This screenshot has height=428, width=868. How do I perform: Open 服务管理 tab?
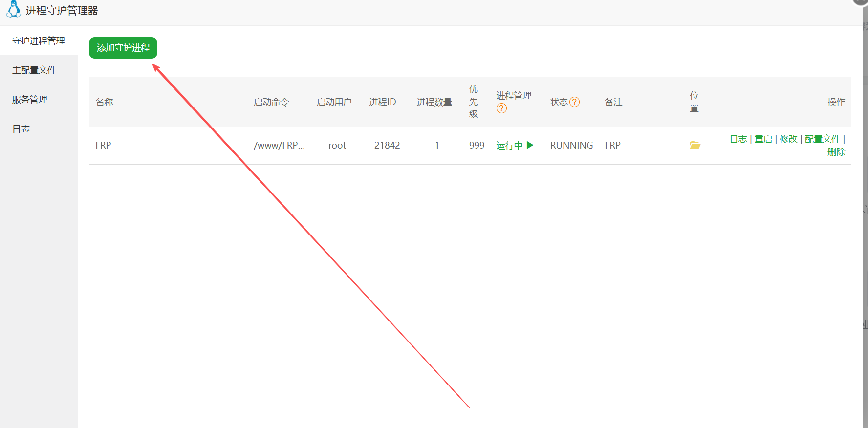click(30, 100)
